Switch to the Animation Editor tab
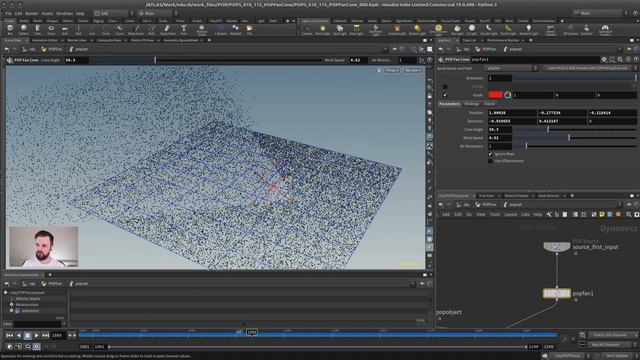 (44, 40)
